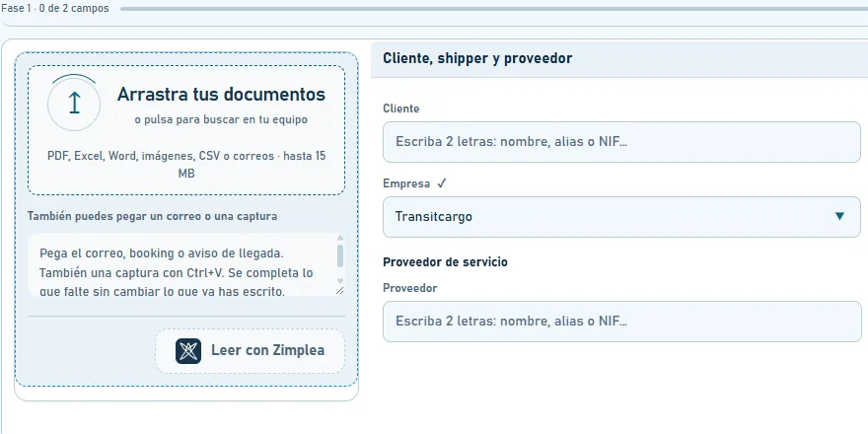Viewport: 868px width, 434px height.
Task: Click the Cliente, shipper y proveedor header
Action: tap(619, 58)
